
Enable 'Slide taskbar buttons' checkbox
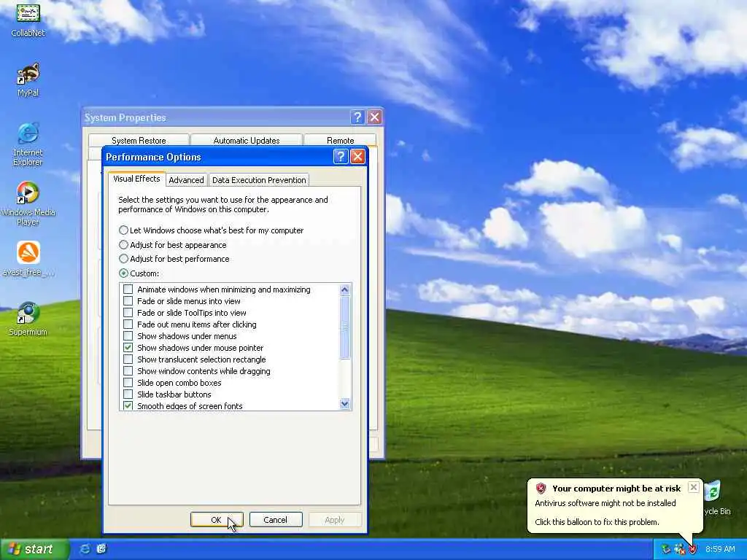click(128, 394)
